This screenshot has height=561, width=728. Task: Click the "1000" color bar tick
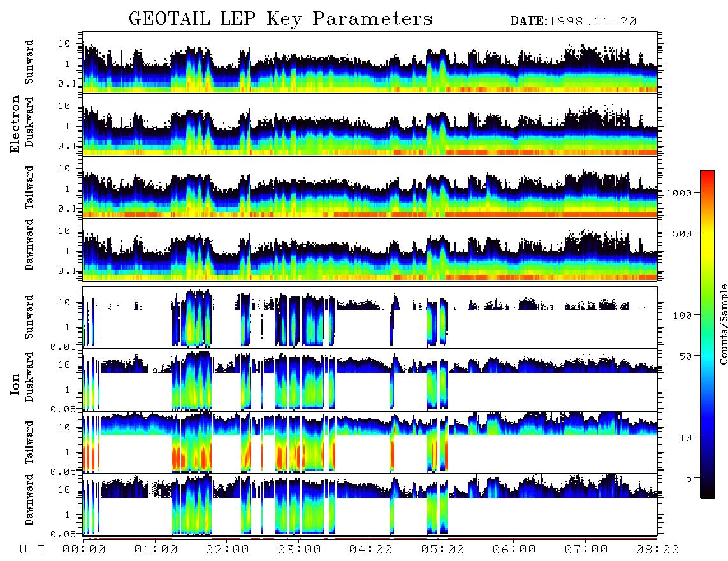point(680,193)
